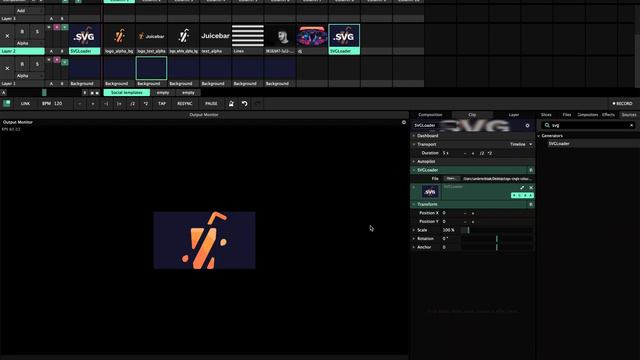Toggle the LINK tempo sync button
This screenshot has height=360, width=640.
coord(25,104)
